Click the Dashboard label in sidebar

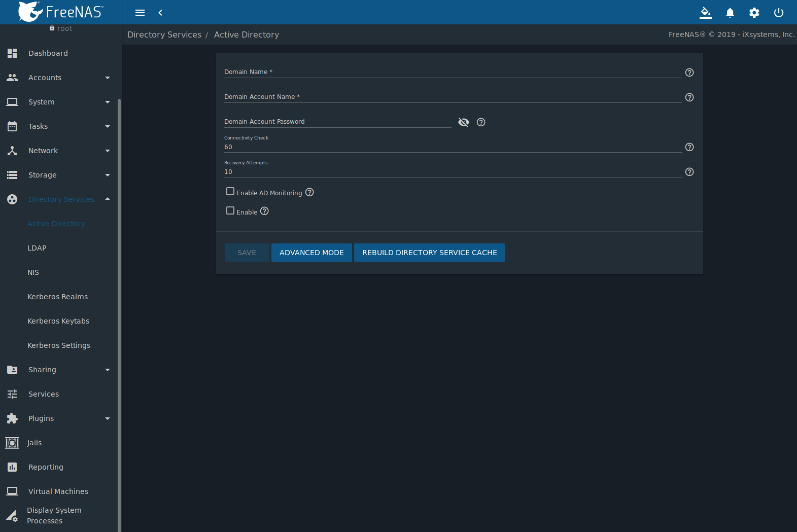coord(48,53)
